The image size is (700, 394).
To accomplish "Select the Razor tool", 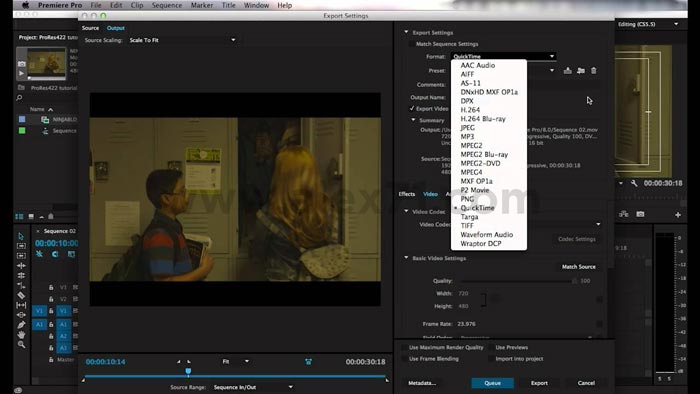I will click(21, 295).
